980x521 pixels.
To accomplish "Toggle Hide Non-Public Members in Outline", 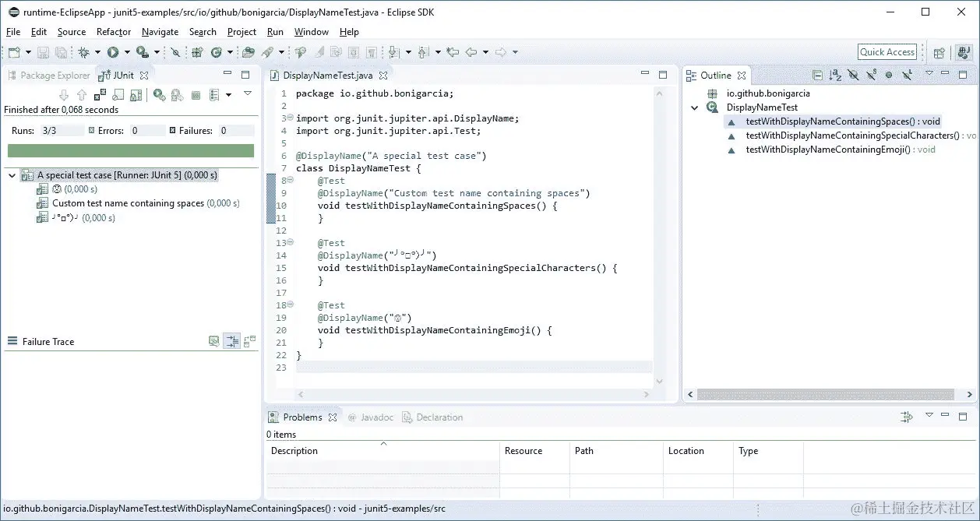I will pos(889,76).
